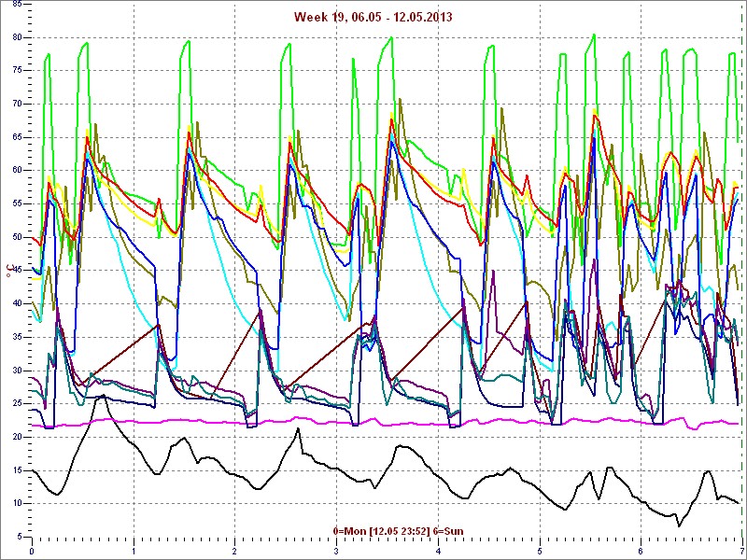The width and height of the screenshot is (747, 560).
Task: Select the temperature axis label '65'
Action: [x=17, y=137]
